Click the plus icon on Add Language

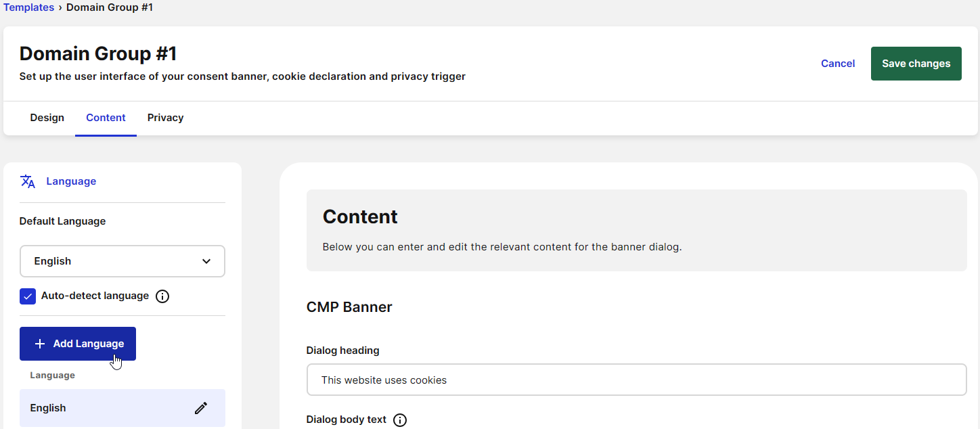40,344
